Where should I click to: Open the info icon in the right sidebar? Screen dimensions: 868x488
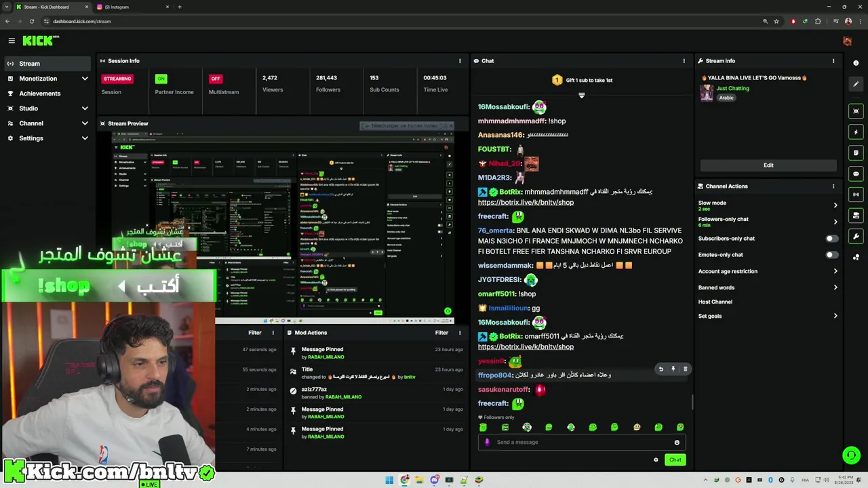(x=856, y=63)
